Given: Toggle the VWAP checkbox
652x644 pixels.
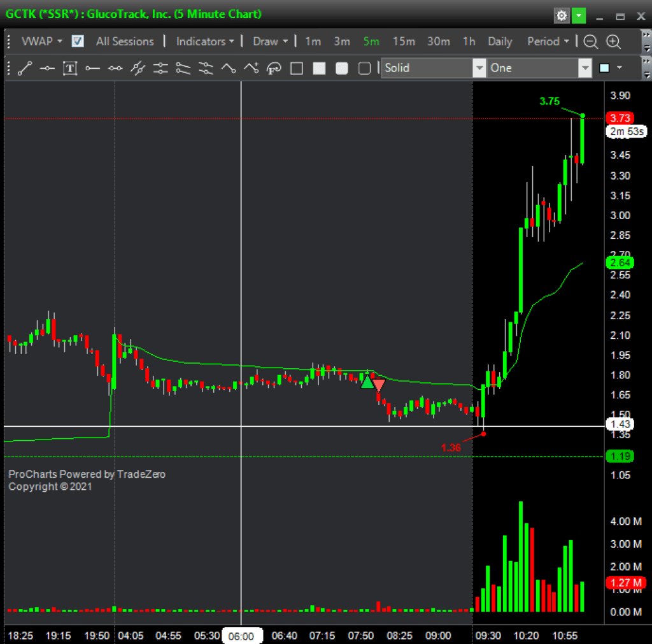Looking at the screenshot, I should (78, 41).
